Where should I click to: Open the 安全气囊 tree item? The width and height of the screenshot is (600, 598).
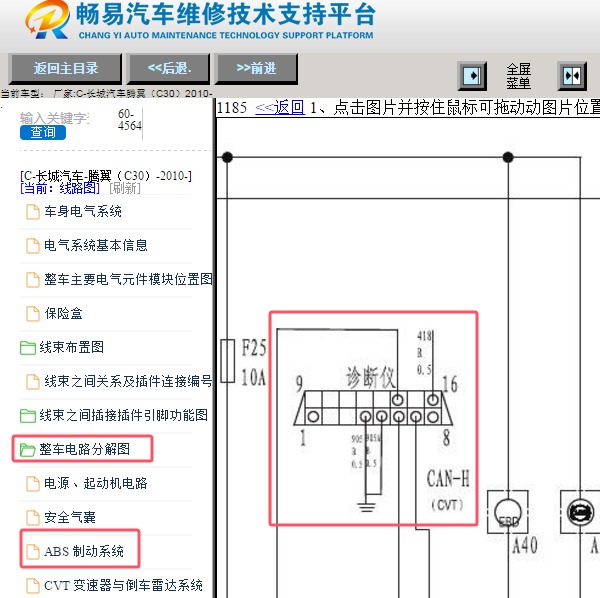click(x=70, y=517)
